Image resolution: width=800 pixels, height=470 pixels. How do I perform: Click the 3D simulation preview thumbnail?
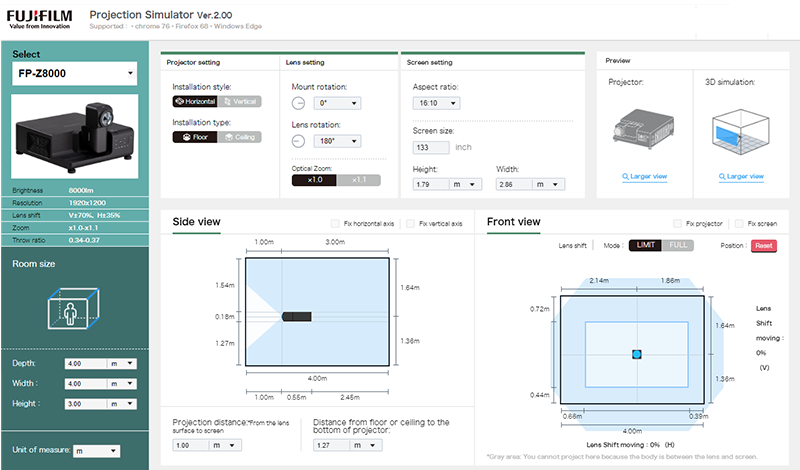click(741, 129)
